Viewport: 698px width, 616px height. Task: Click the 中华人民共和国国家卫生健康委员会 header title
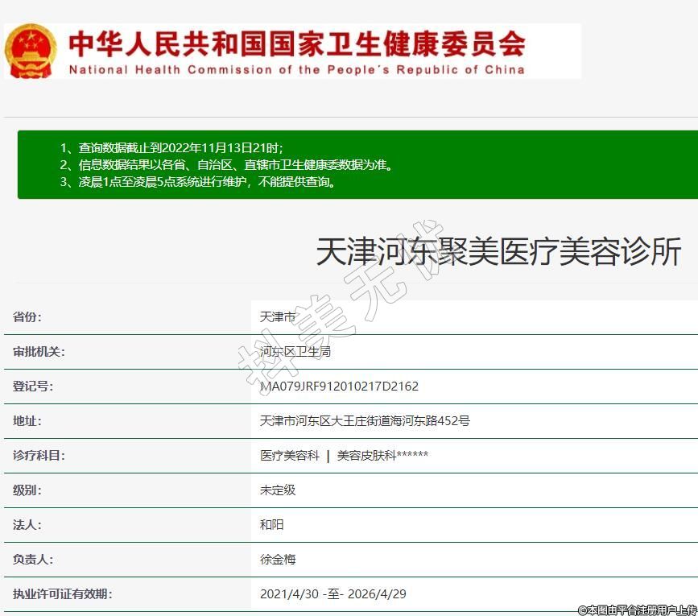(x=296, y=43)
